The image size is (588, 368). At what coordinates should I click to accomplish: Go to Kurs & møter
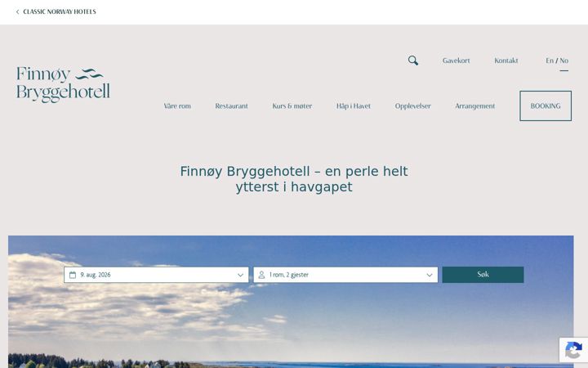pos(292,105)
